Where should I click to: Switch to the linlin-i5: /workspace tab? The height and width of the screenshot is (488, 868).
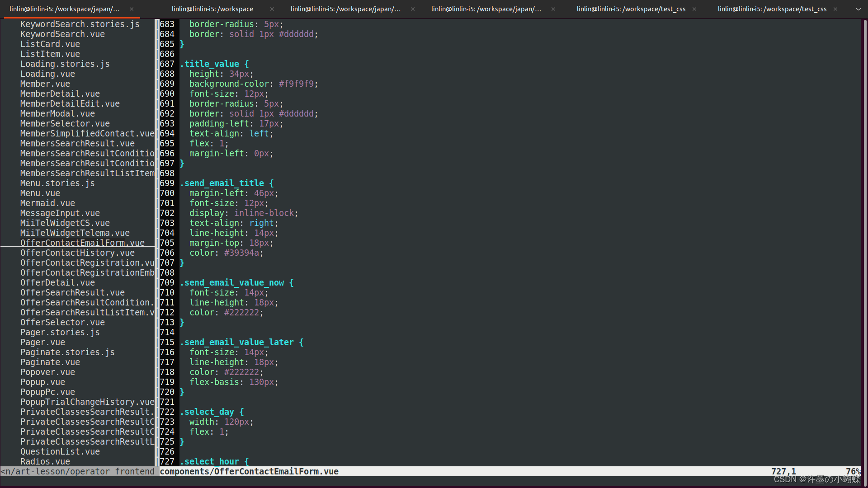coord(212,9)
